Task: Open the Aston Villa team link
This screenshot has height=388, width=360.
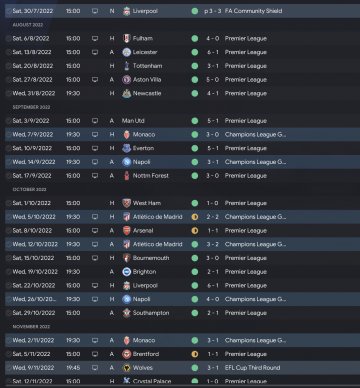Action: coord(147,80)
